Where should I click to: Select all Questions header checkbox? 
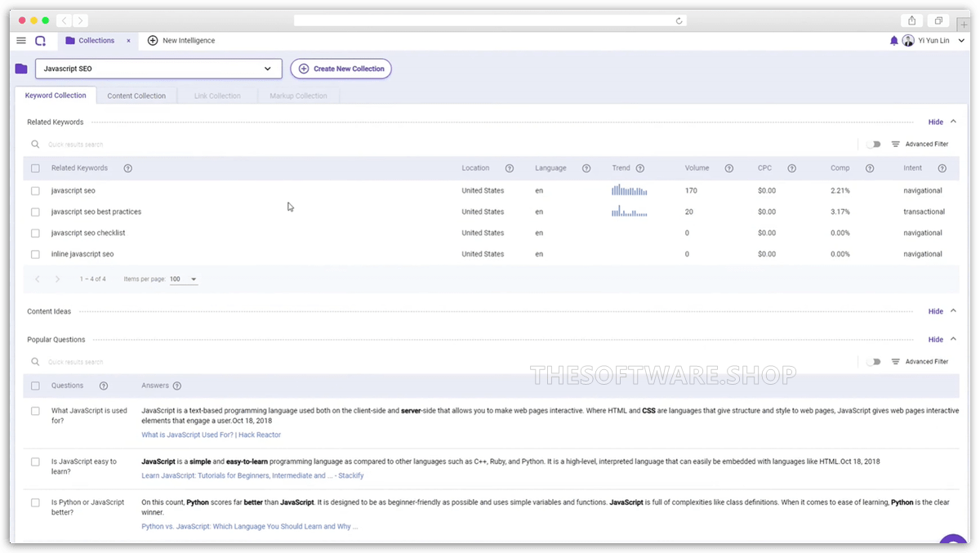click(x=35, y=386)
